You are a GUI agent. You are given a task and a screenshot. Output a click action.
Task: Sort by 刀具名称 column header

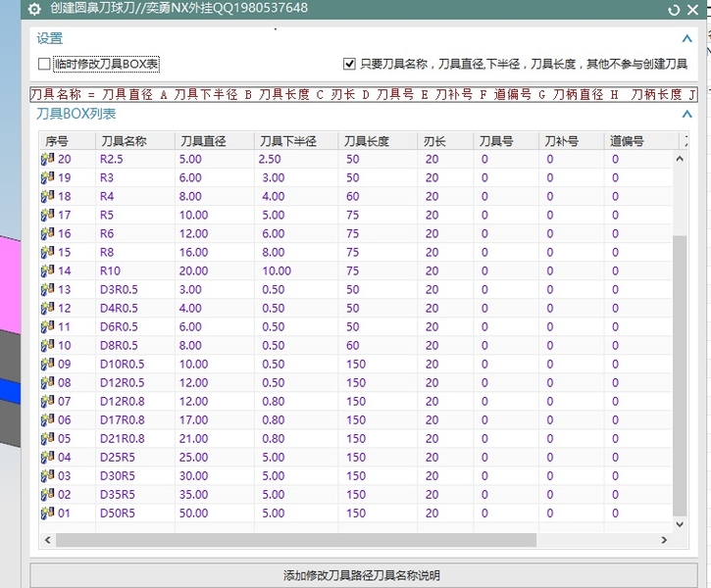coord(135,141)
